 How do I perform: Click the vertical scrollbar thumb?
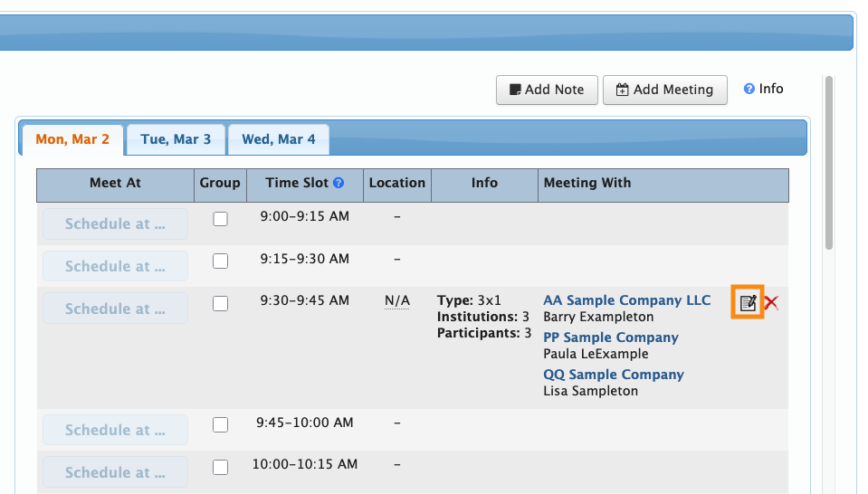pyautogui.click(x=828, y=163)
